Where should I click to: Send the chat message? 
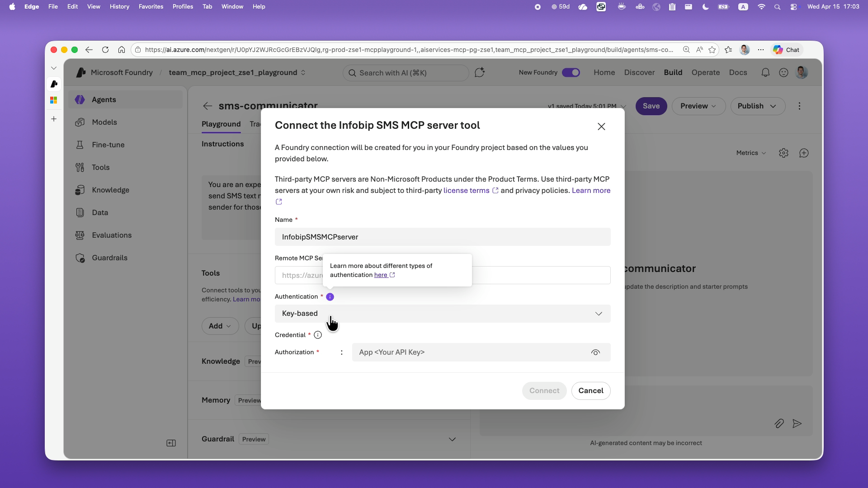coord(797,423)
